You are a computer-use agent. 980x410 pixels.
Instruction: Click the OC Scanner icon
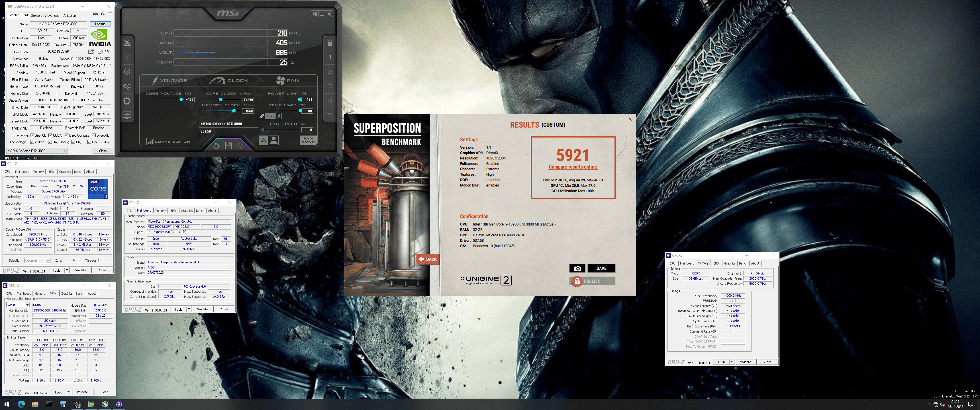[127, 87]
